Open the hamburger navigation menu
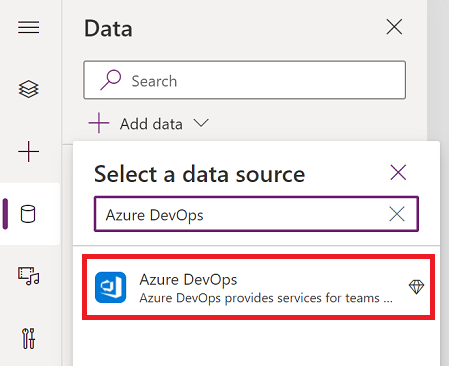The width and height of the screenshot is (449, 366). [x=29, y=27]
